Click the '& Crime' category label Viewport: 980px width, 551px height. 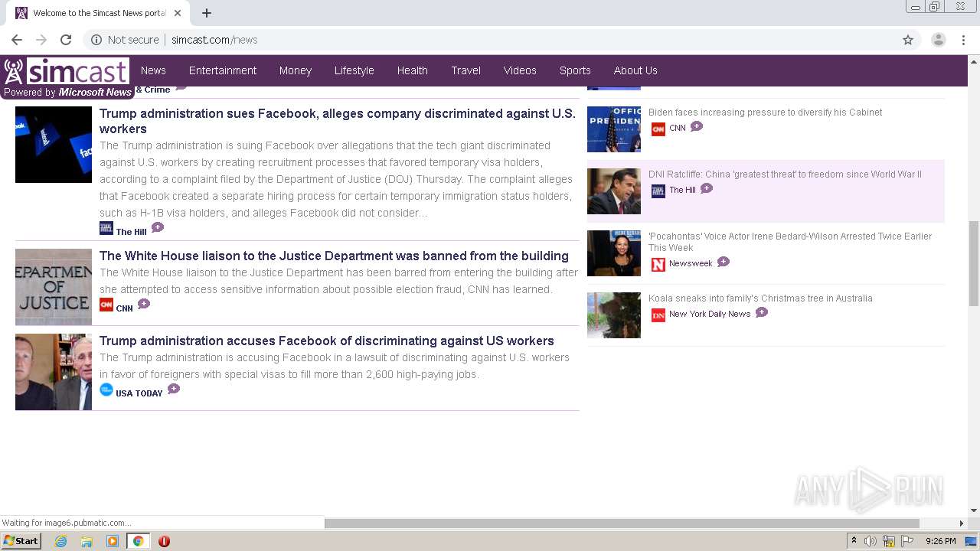point(152,90)
